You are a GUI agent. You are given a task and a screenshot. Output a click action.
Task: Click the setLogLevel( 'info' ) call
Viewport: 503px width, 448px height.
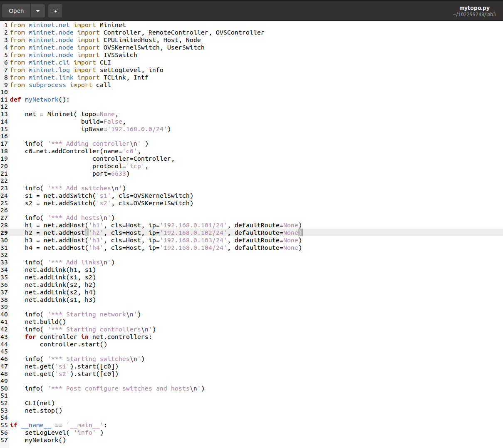(64, 433)
